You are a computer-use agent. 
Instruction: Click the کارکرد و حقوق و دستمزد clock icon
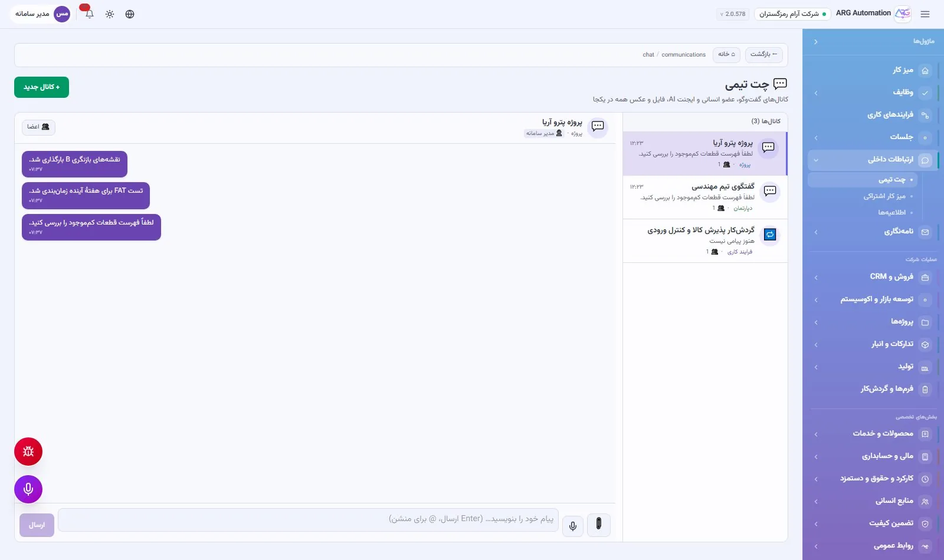[925, 479]
